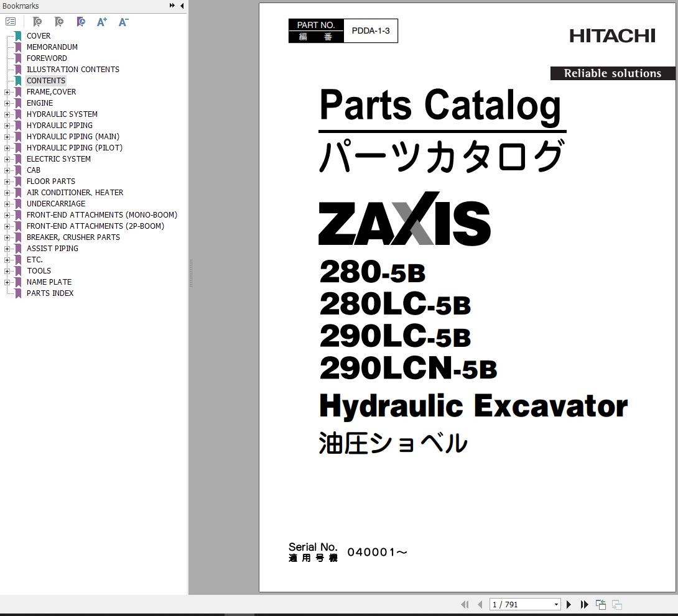Screen dimensions: 678x616
Task: Expand the ENGINE bookmark node
Action: click(7, 103)
